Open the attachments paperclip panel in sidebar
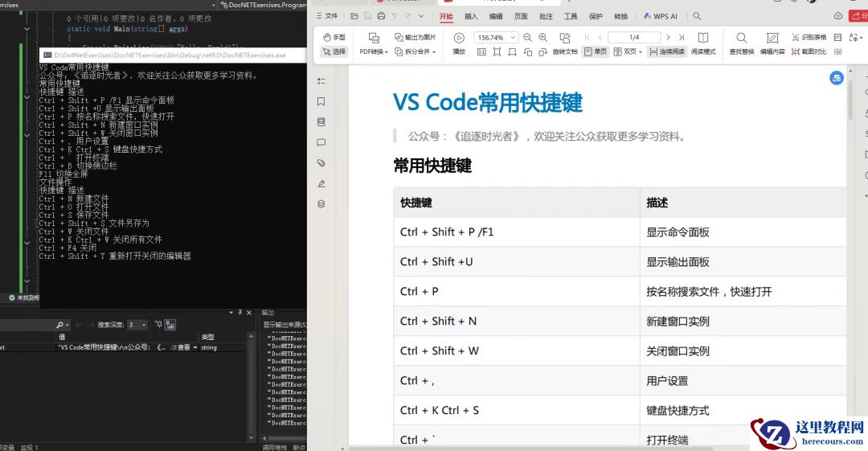 [x=321, y=163]
